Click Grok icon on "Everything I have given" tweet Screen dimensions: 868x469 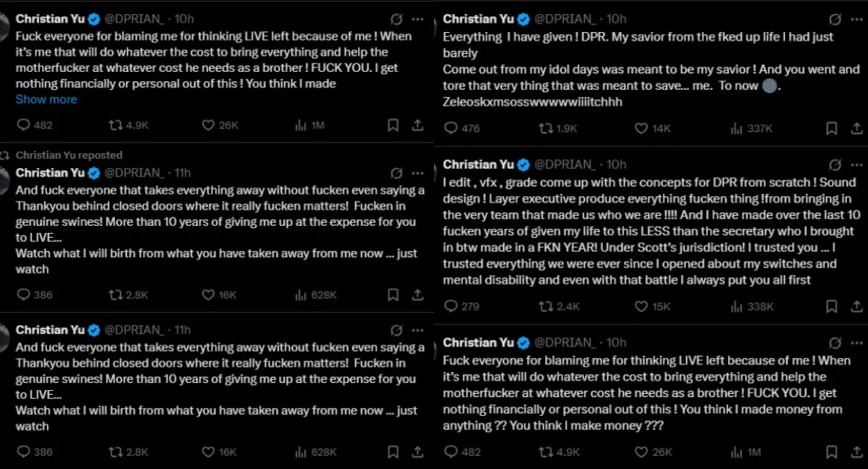coord(835,19)
